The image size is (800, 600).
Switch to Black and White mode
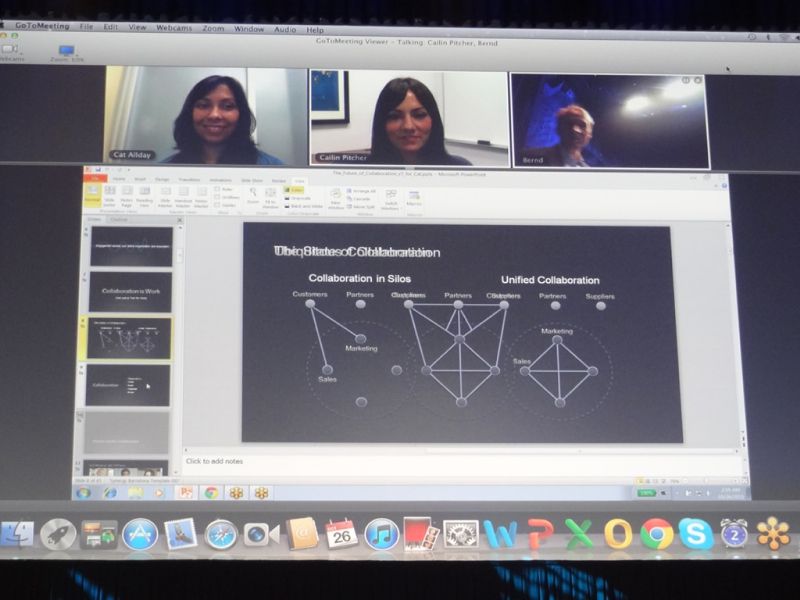click(303, 206)
